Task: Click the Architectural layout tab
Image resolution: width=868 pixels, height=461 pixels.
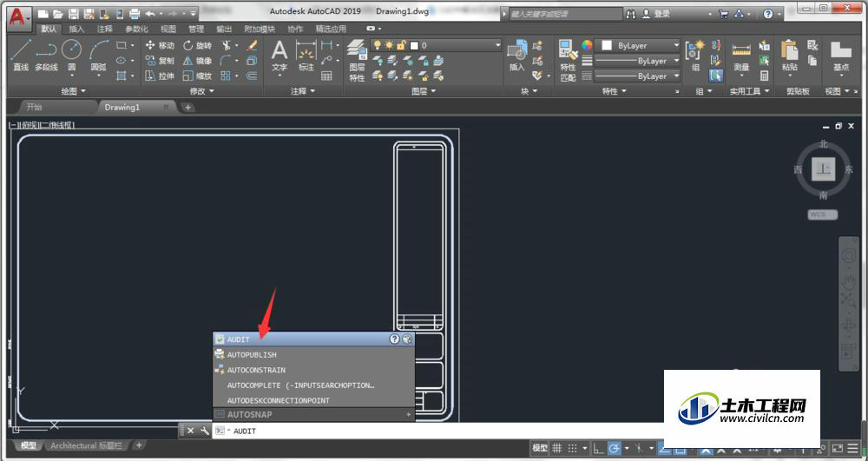Action: pos(86,445)
